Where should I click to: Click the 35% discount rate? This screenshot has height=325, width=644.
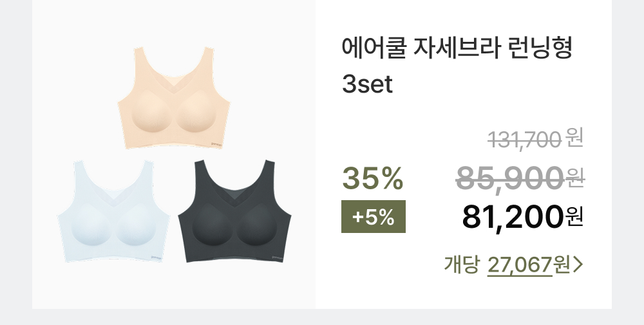[373, 179]
